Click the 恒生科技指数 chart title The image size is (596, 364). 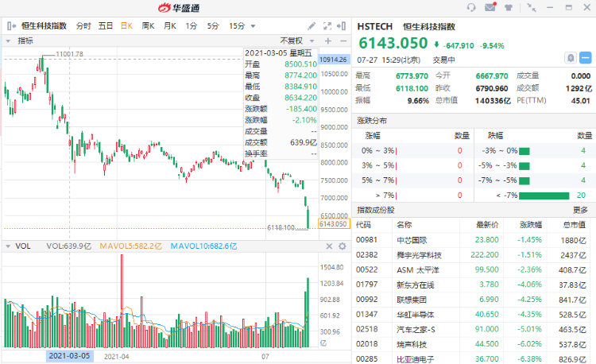44,26
